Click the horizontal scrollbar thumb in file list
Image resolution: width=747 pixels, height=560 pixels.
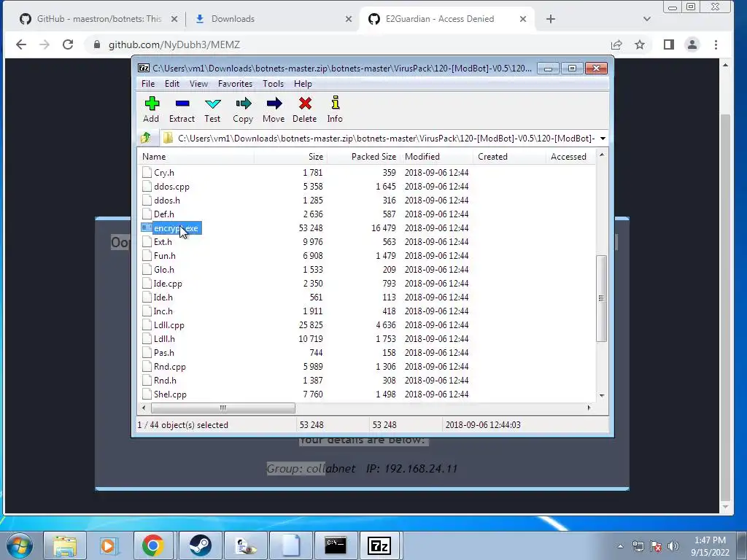click(x=223, y=408)
